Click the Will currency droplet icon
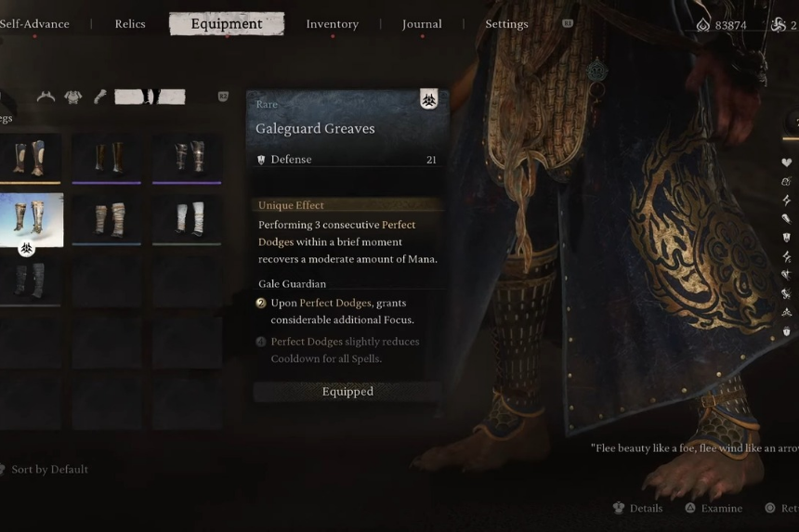Screen dimensions: 799x532 703,24
